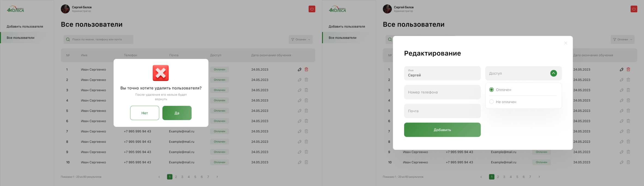
Task: Open Добавить пользователя in the sidebar beside the delete dialog
Action: (x=25, y=27)
